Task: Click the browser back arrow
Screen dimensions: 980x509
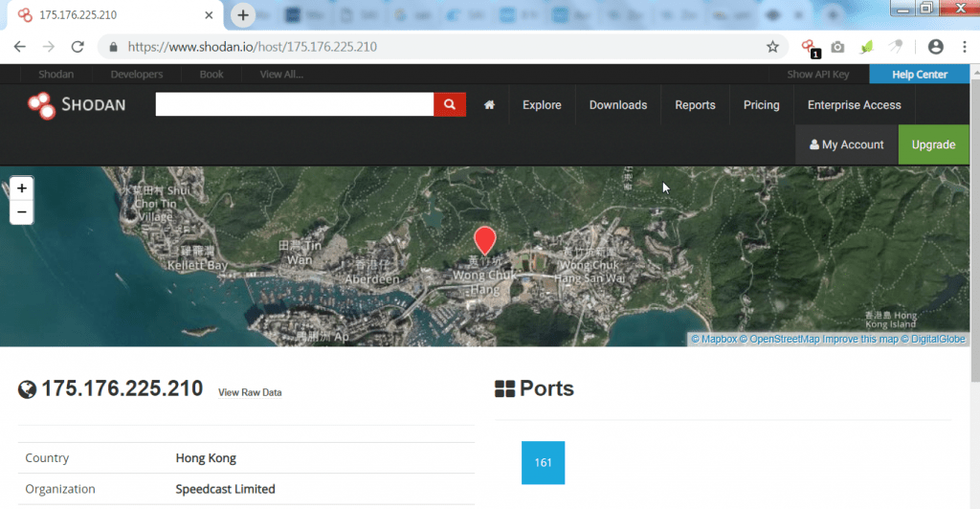Action: (x=20, y=47)
